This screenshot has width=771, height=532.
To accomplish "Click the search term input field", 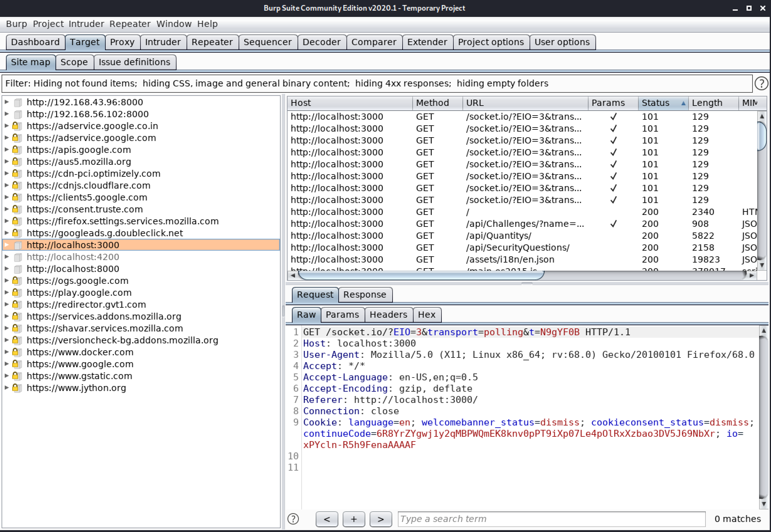I will click(551, 519).
